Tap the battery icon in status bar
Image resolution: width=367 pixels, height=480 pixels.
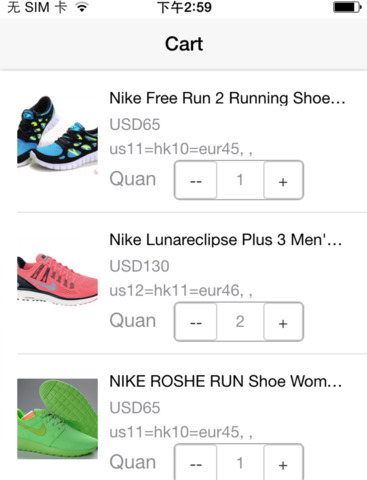[347, 7]
